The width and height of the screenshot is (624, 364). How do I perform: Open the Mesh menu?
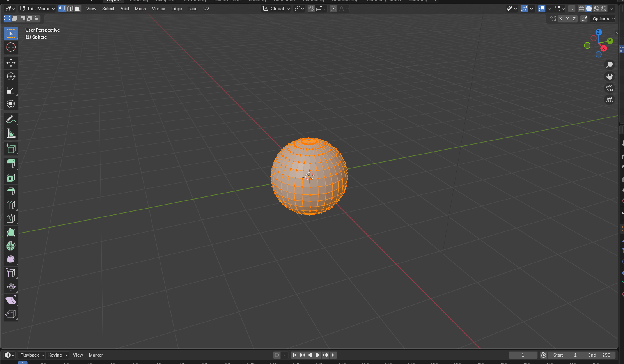[x=140, y=9]
